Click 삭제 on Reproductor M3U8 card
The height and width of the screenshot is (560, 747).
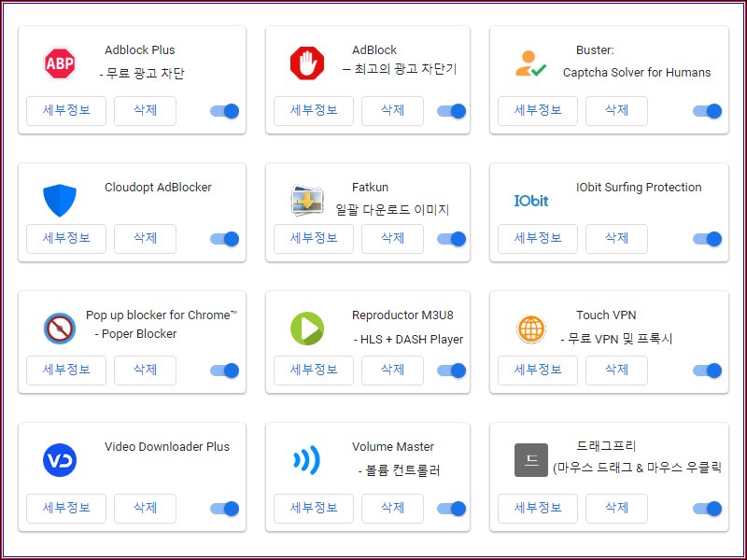pos(392,371)
